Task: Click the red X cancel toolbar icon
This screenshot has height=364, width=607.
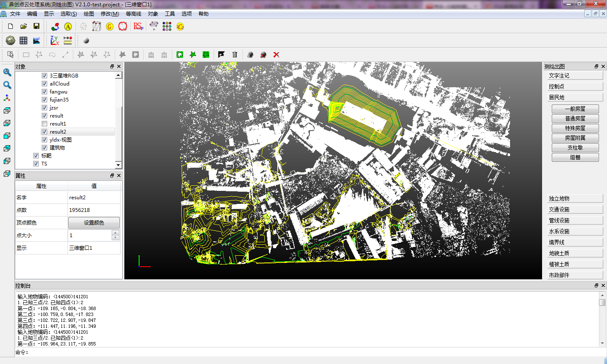Action: click(x=277, y=55)
